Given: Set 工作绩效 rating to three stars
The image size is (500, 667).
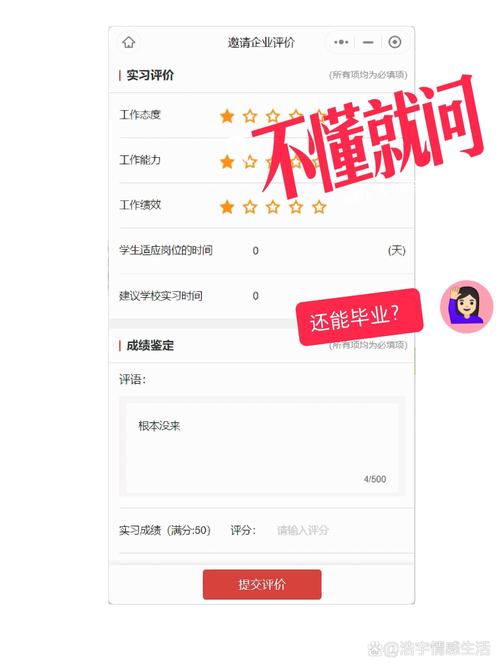Looking at the screenshot, I should tap(273, 207).
